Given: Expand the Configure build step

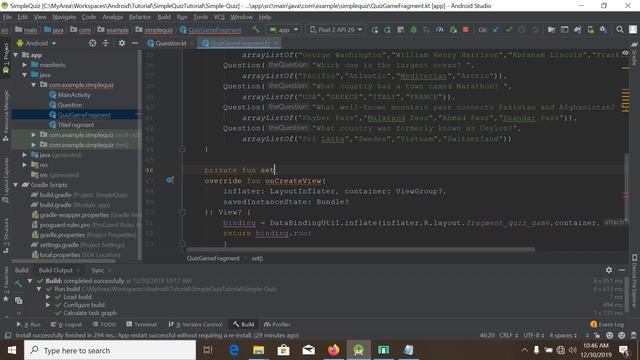Looking at the screenshot, I should tap(48, 304).
